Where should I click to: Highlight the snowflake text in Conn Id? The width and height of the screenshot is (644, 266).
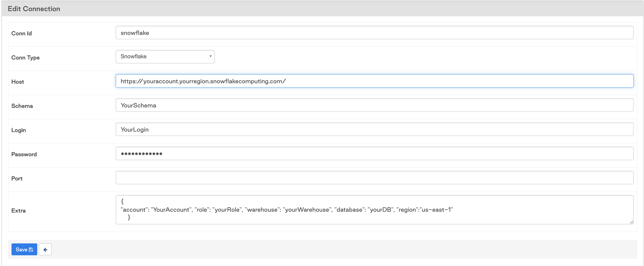click(x=135, y=33)
